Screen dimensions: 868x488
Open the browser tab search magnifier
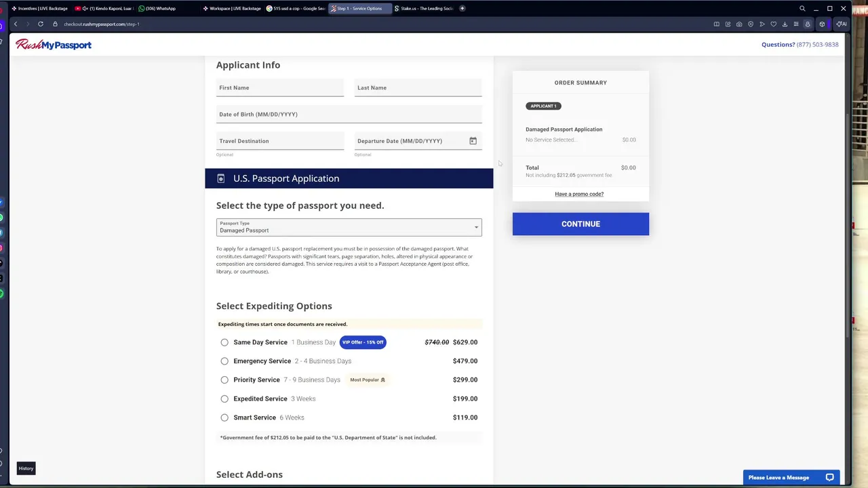802,9
